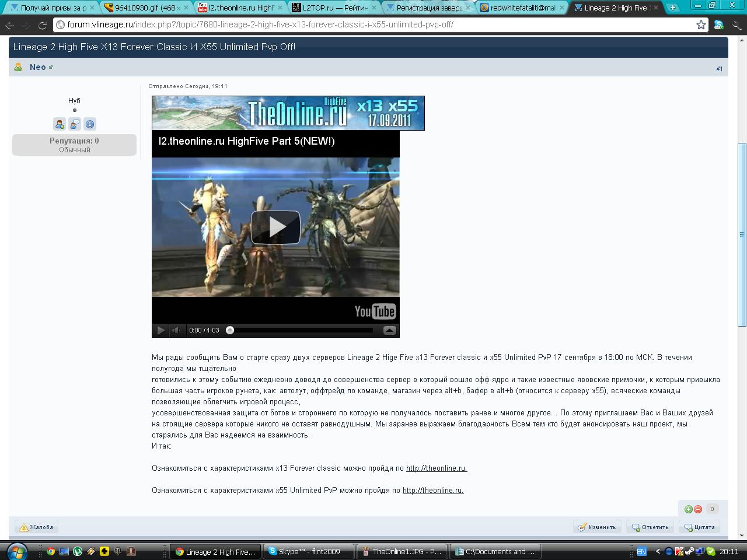Open the Neo username link
747x560 pixels.
(x=38, y=67)
